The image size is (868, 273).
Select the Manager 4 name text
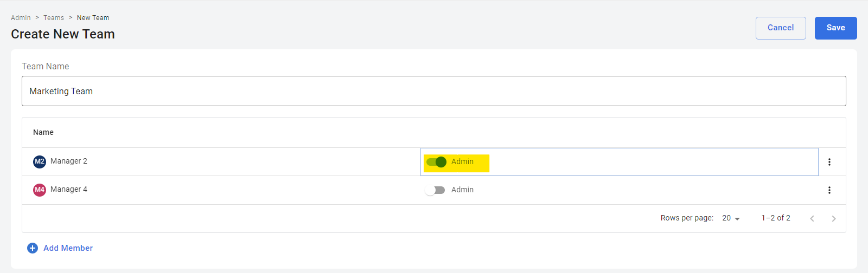point(69,190)
